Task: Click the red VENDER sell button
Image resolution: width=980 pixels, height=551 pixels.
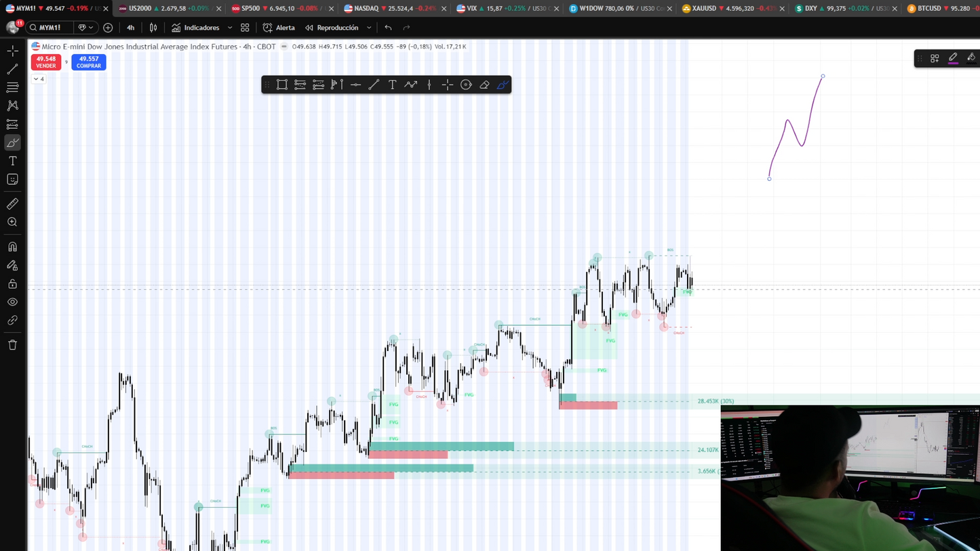Action: [46, 62]
